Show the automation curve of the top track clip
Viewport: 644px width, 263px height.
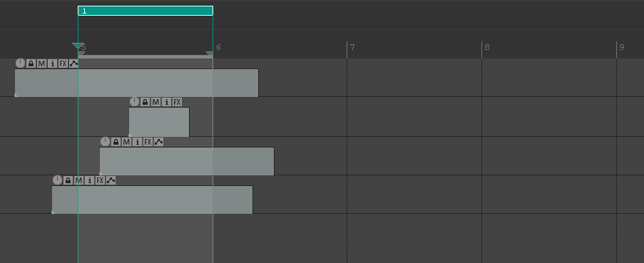click(x=73, y=63)
